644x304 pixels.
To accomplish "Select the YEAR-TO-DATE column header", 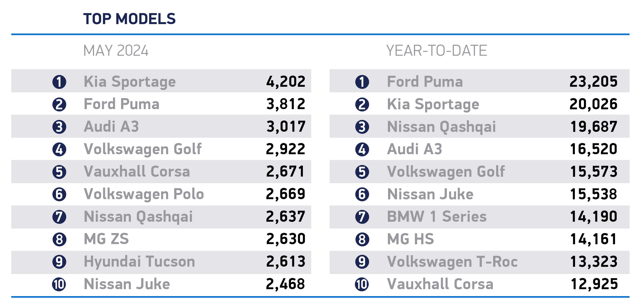I will click(437, 51).
